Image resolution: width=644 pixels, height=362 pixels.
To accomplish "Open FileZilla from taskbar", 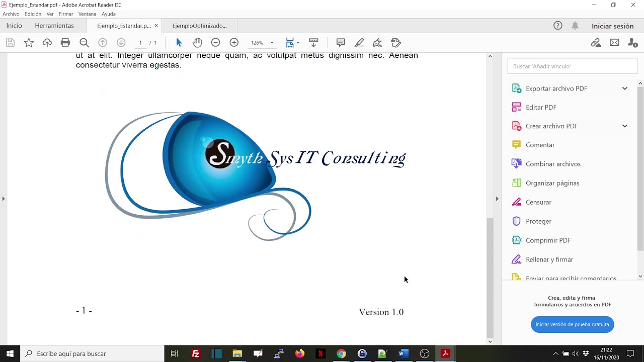I will 196,353.
